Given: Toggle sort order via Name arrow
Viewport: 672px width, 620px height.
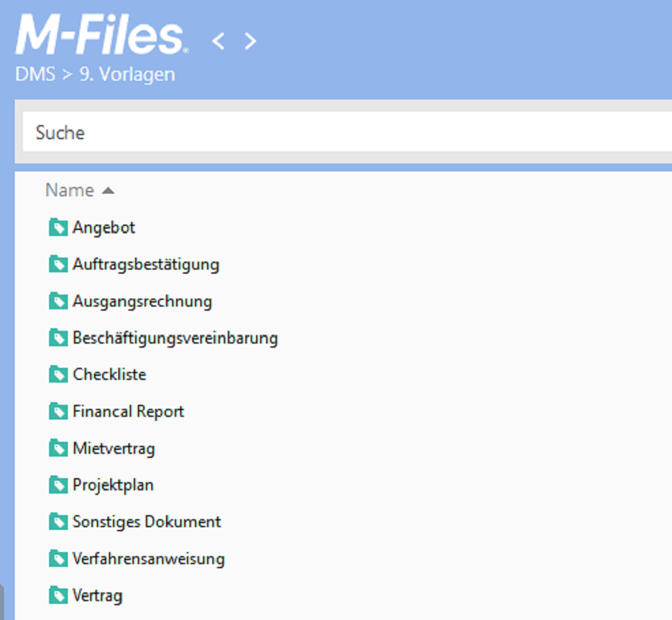Looking at the screenshot, I should pyautogui.click(x=108, y=191).
